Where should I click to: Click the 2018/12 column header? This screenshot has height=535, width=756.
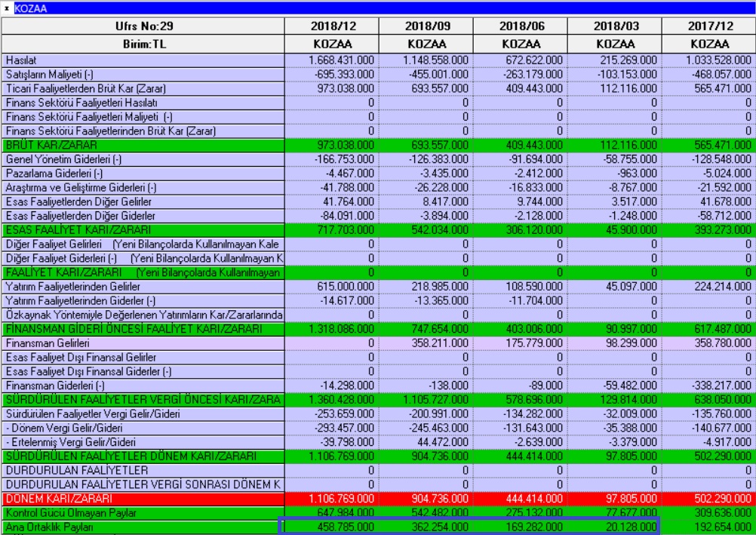(332, 26)
